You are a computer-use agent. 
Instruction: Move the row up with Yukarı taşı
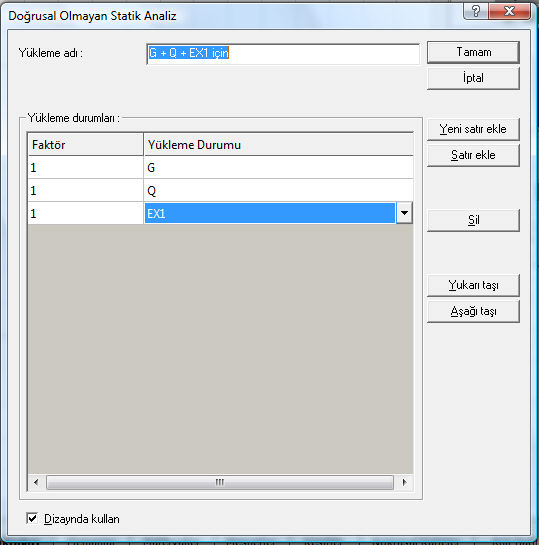pos(473,285)
